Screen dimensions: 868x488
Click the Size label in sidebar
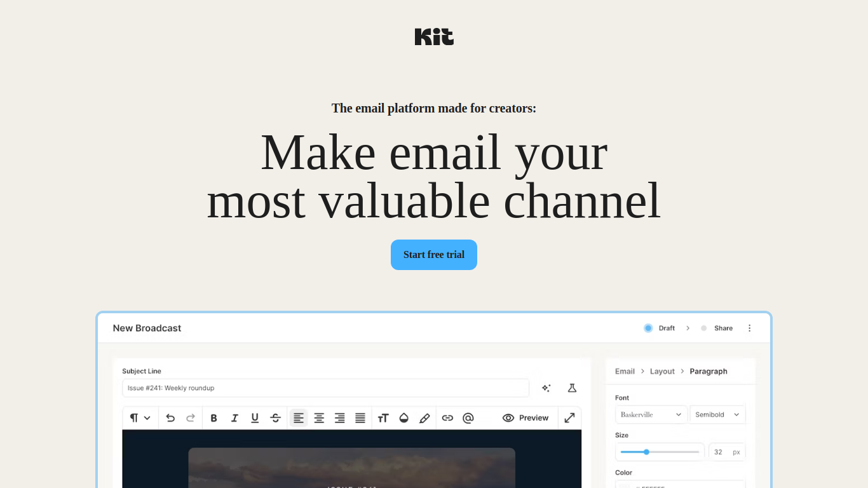(x=621, y=435)
